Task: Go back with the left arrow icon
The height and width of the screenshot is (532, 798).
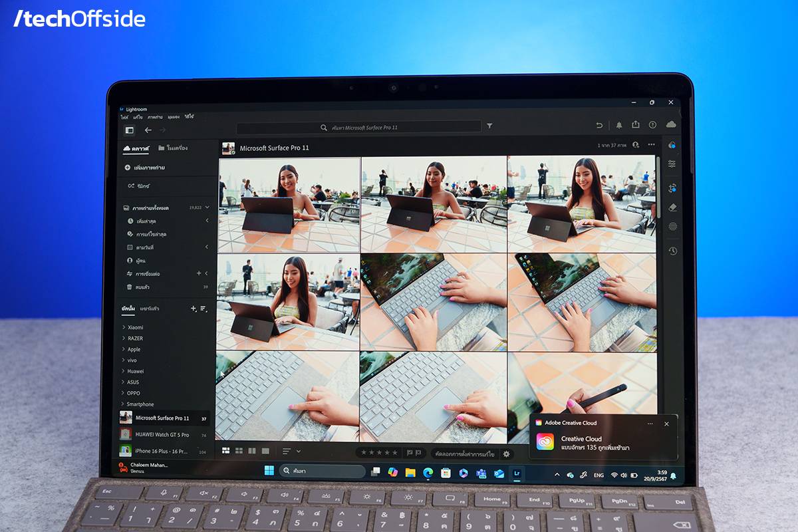Action: click(x=148, y=130)
